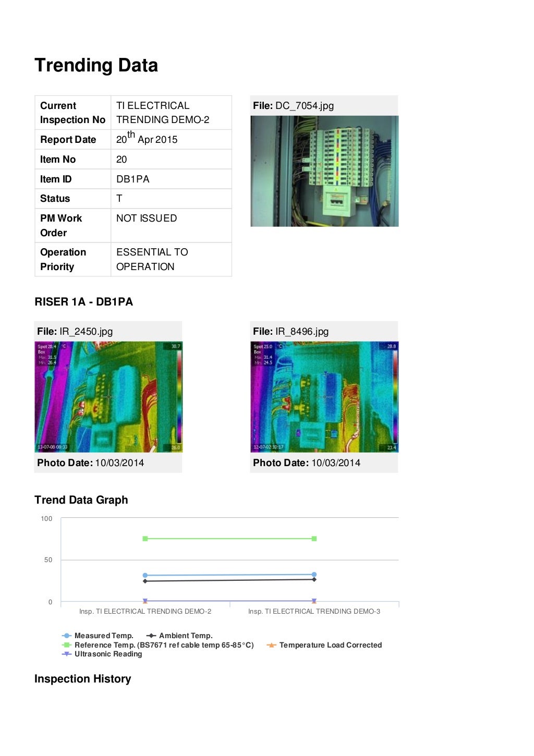534x756 pixels.
Task: Click the Current Inspection No label
Action: pos(72,113)
